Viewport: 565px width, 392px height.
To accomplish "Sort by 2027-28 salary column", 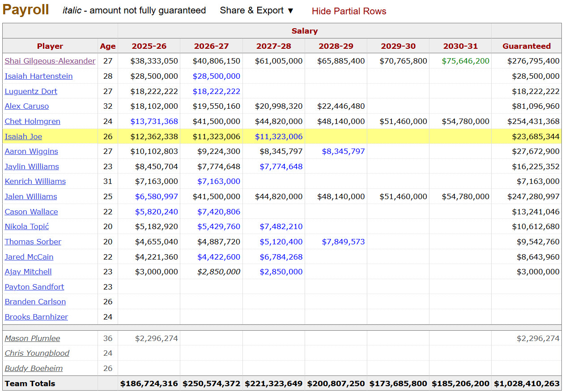I will tap(274, 46).
